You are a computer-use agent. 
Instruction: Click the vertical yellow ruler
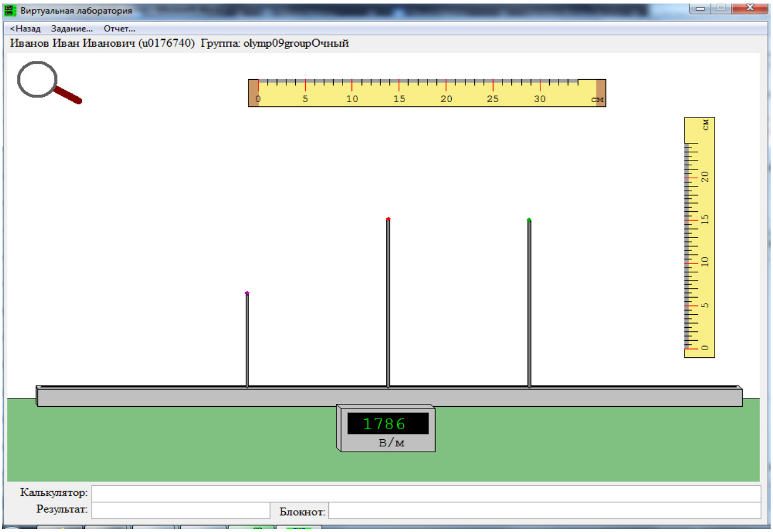700,237
